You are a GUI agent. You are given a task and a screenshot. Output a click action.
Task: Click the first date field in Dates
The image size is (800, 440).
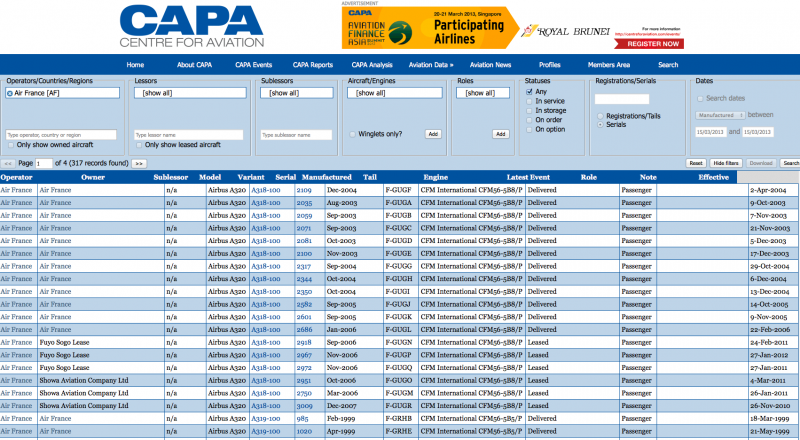[x=711, y=132]
